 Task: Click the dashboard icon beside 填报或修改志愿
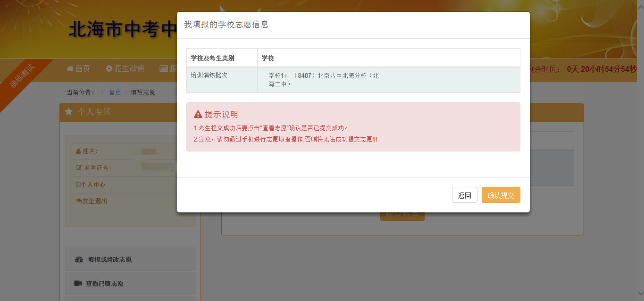tap(79, 259)
